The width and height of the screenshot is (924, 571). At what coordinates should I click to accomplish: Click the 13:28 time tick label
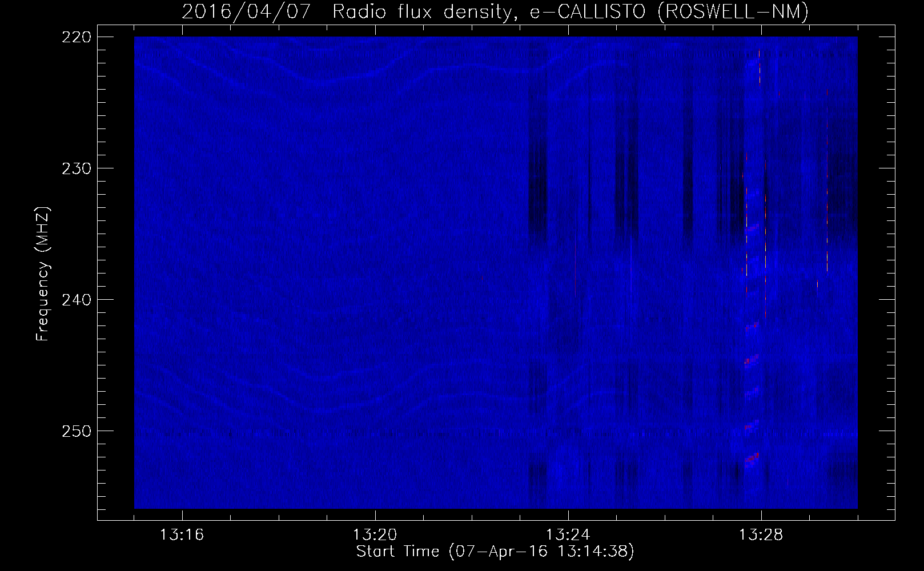[x=761, y=535]
